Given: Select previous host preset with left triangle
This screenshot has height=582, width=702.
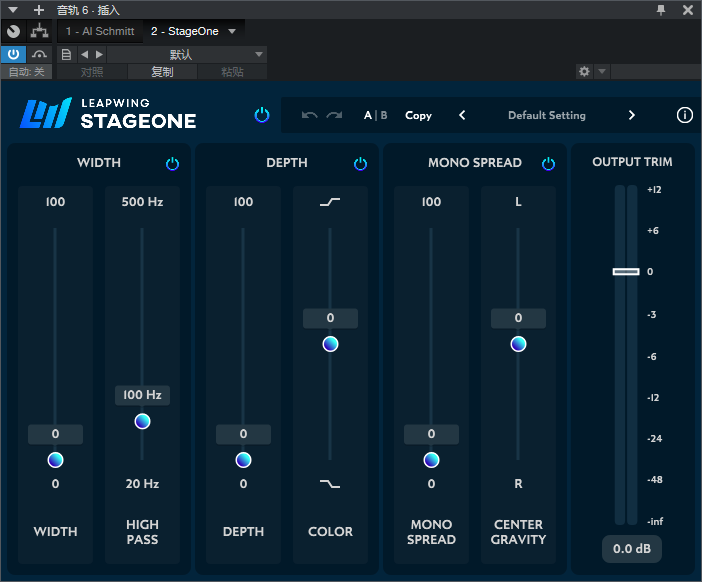Looking at the screenshot, I should coord(84,55).
